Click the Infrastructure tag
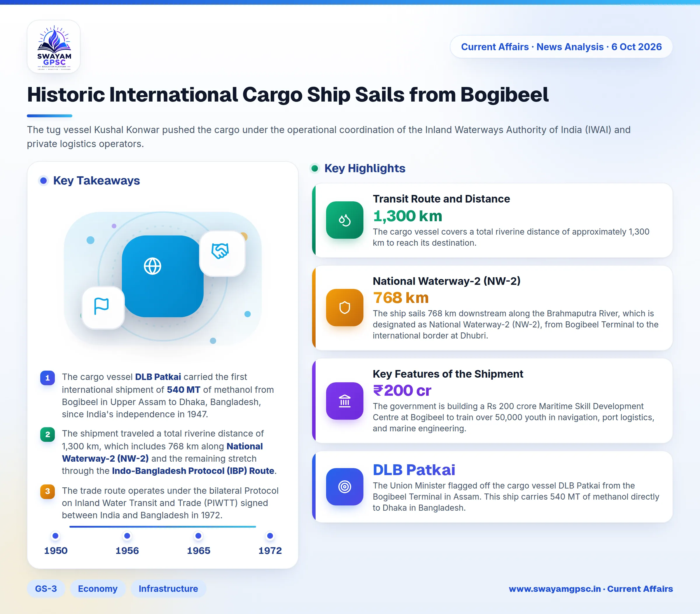 point(168,589)
